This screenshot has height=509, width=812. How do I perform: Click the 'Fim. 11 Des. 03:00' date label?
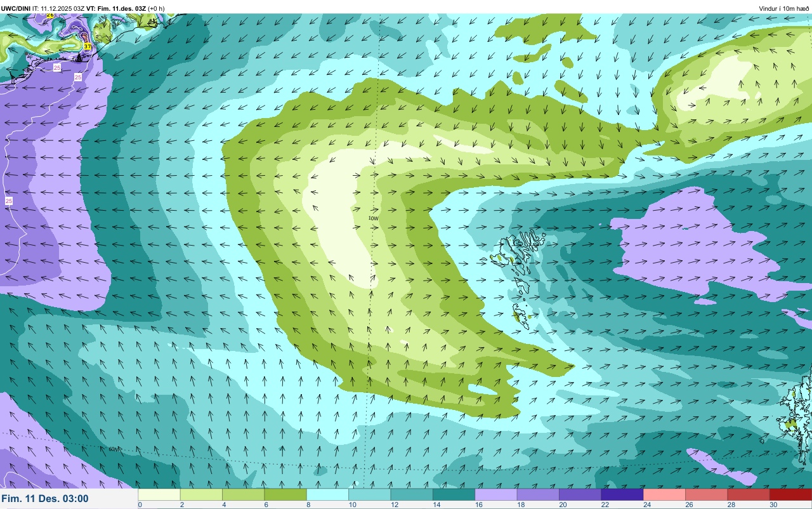point(46,499)
